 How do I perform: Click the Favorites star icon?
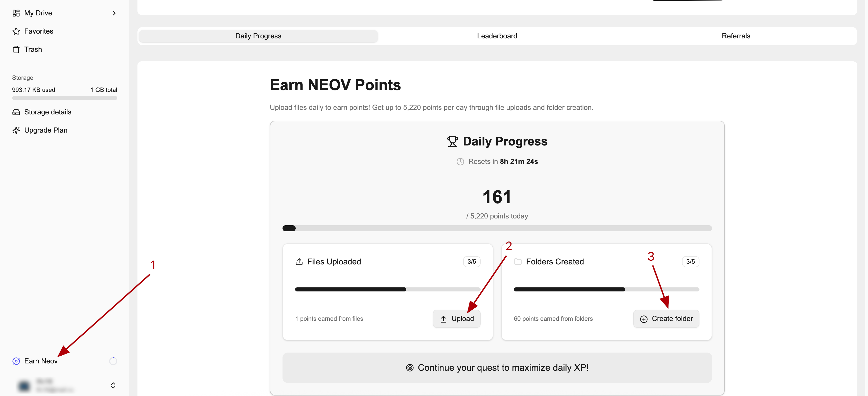point(16,31)
